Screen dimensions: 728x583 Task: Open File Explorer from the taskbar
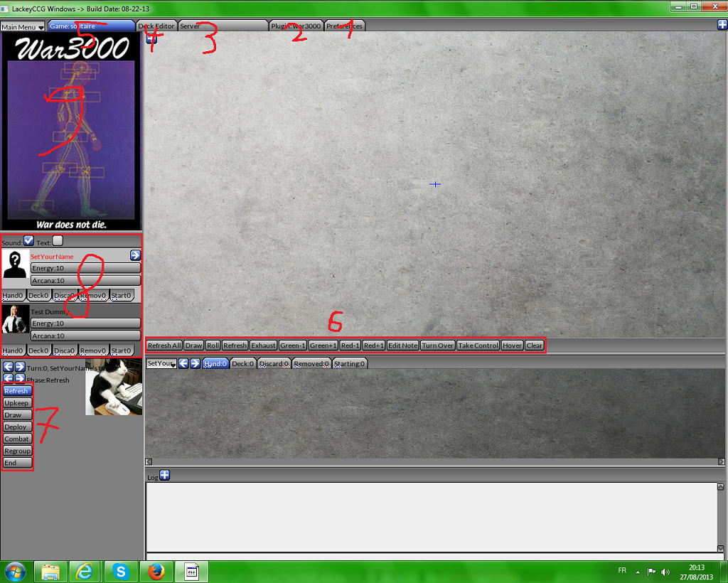(50, 572)
